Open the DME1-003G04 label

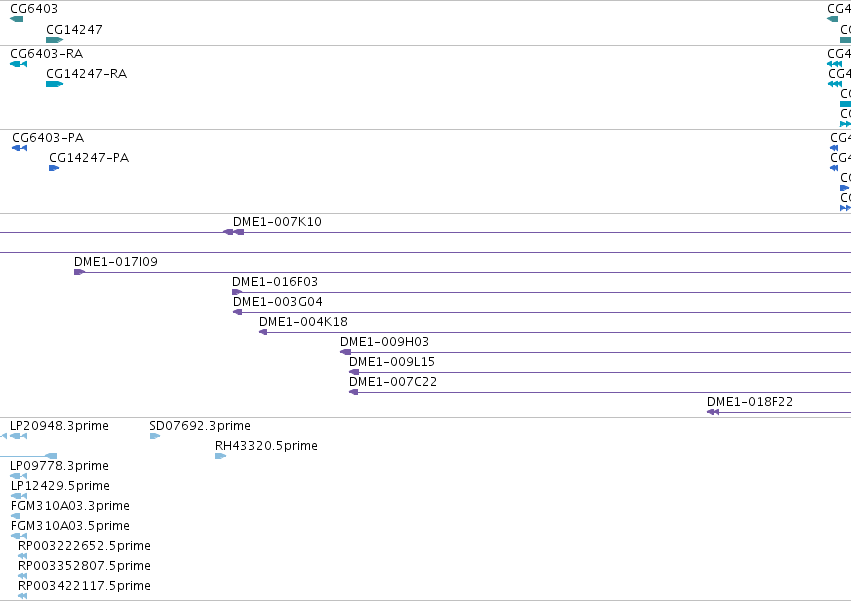pos(278,302)
